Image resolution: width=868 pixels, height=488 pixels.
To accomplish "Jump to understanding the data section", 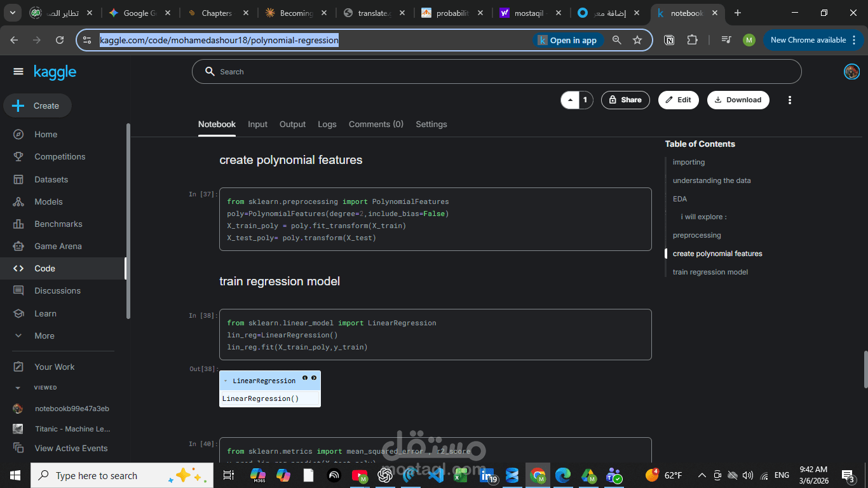I will (x=712, y=180).
